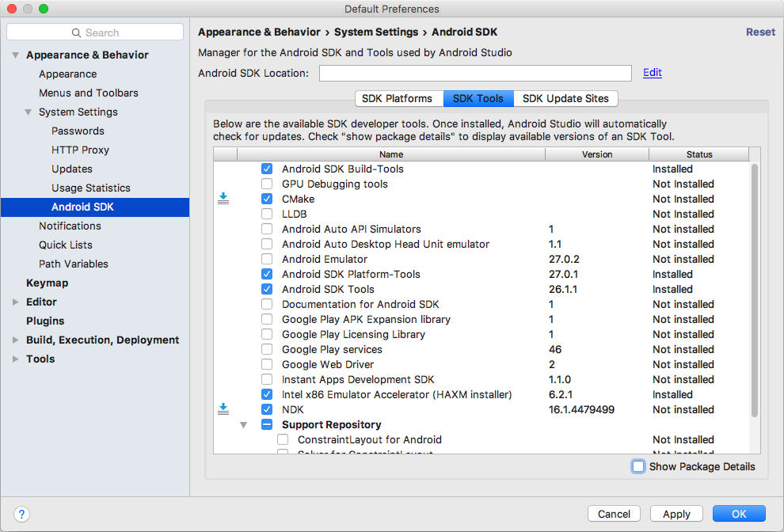Screen dimensions: 784x532
Task: Click the Android SDK Location field
Action: (475, 73)
